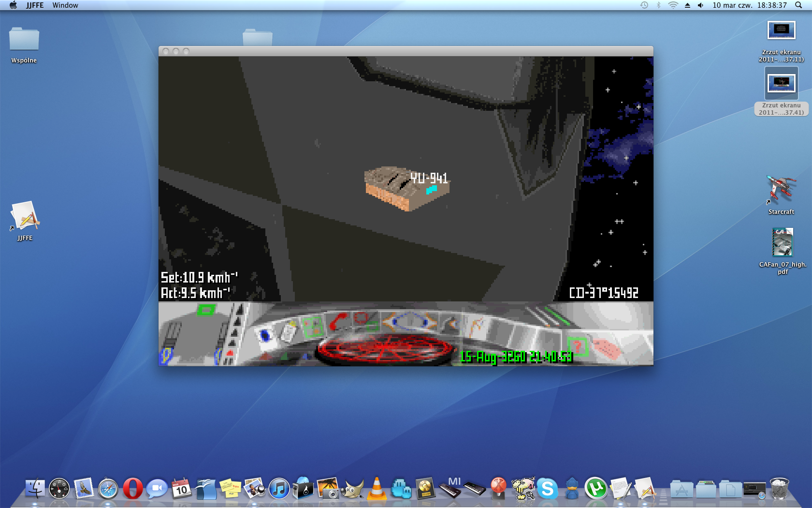Open GarageBand gold disc icon in dock
The height and width of the screenshot is (508, 812).
425,489
